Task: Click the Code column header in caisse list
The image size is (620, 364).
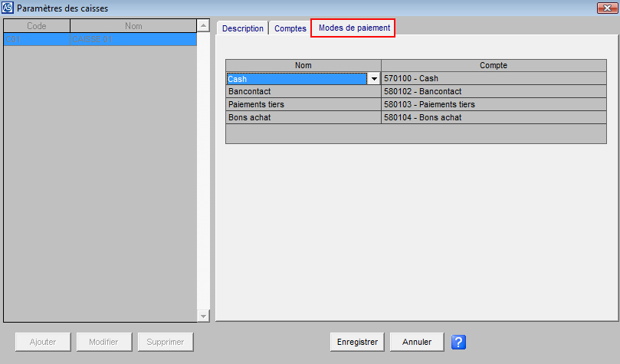Action: tap(37, 26)
